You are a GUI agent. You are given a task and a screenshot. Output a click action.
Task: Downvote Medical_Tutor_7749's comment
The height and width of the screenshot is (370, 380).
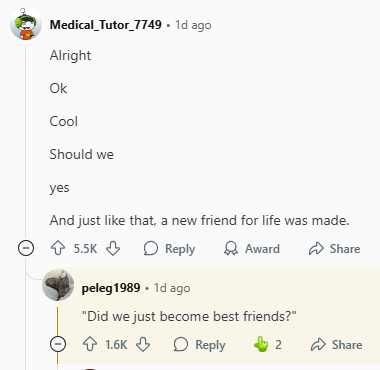pyautogui.click(x=113, y=249)
